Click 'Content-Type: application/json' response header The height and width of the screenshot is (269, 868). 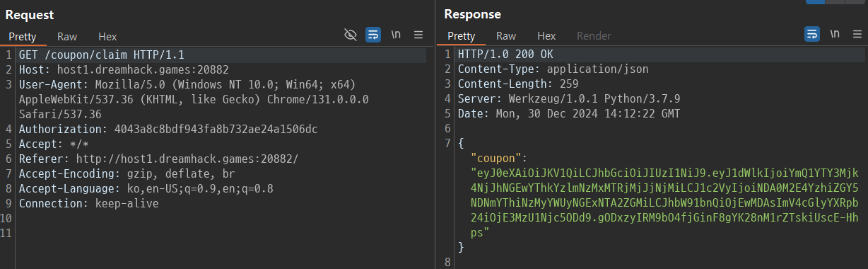(553, 69)
